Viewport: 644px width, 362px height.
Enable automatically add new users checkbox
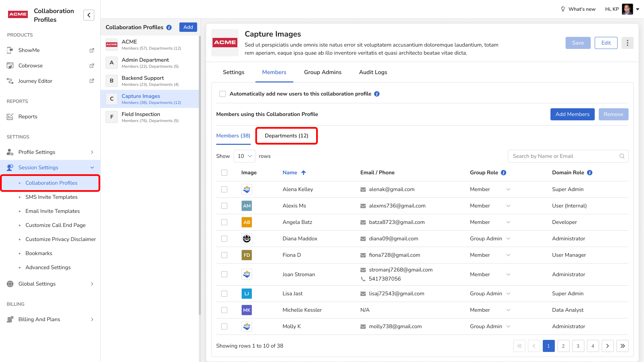(x=223, y=94)
